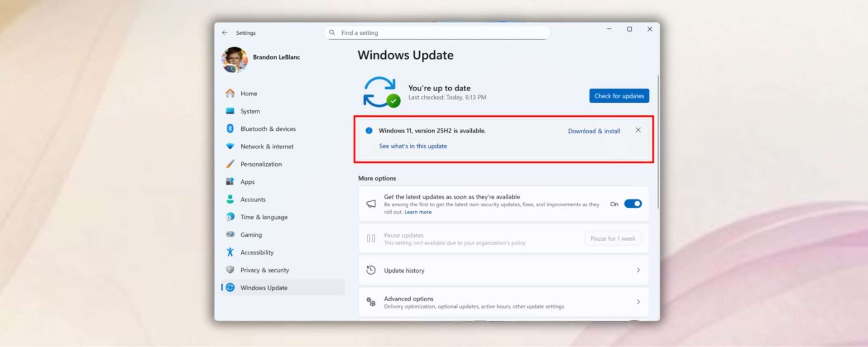This screenshot has height=347, width=868.
Task: Click Brandon LeBlanc account name
Action: click(x=276, y=57)
